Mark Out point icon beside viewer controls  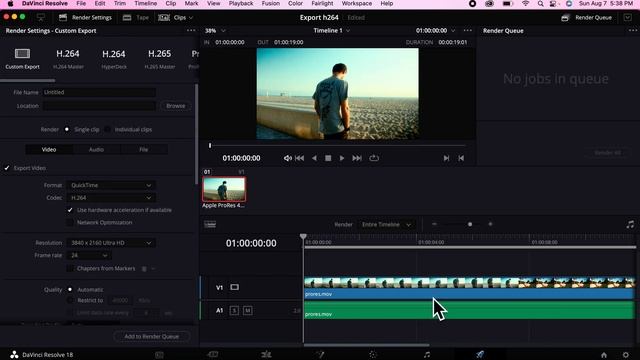coord(461,158)
